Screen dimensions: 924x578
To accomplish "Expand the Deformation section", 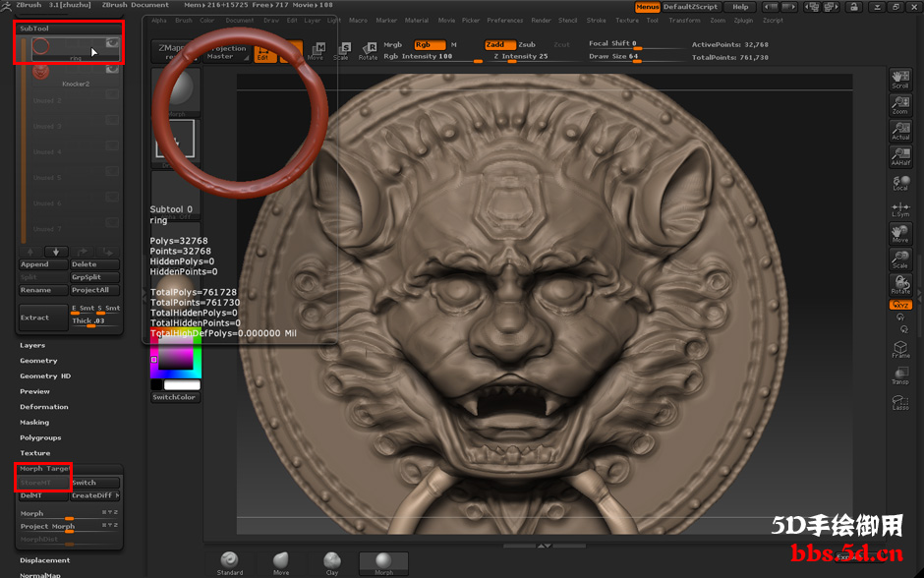I will pos(44,407).
